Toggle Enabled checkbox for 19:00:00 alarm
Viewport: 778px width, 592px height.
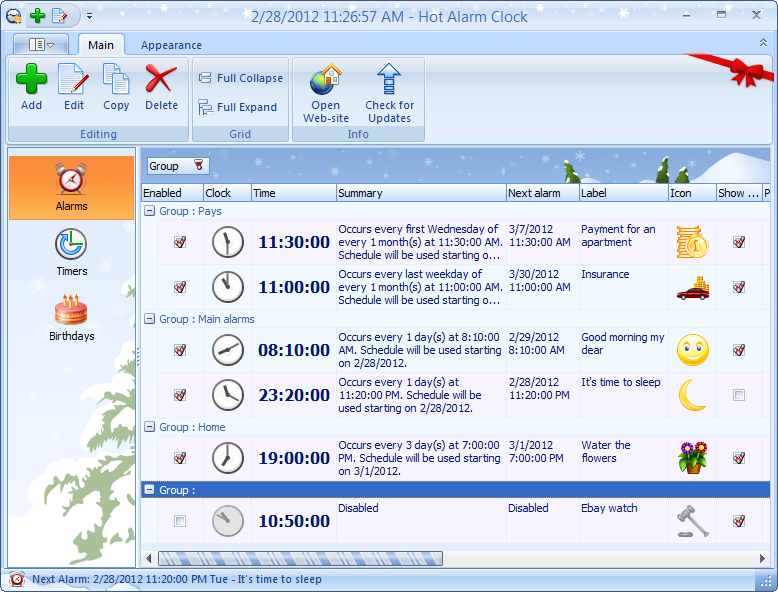point(180,458)
